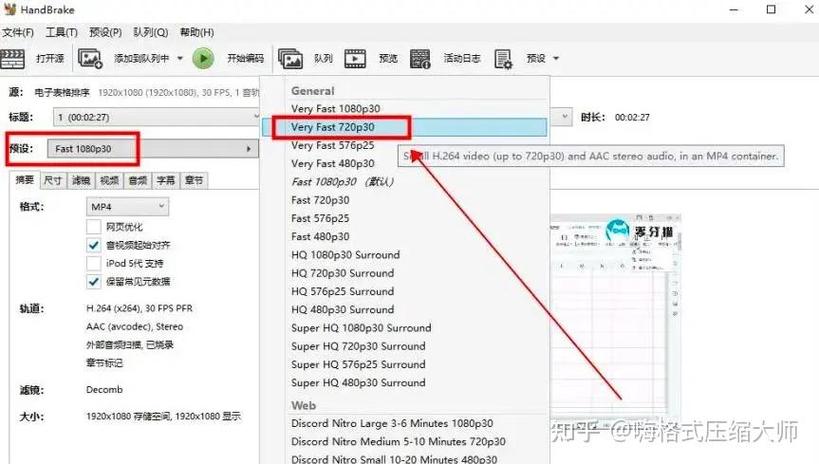This screenshot has width=819, height=464.
Task: Click the Add to Queue picture icon
Action: pos(90,59)
